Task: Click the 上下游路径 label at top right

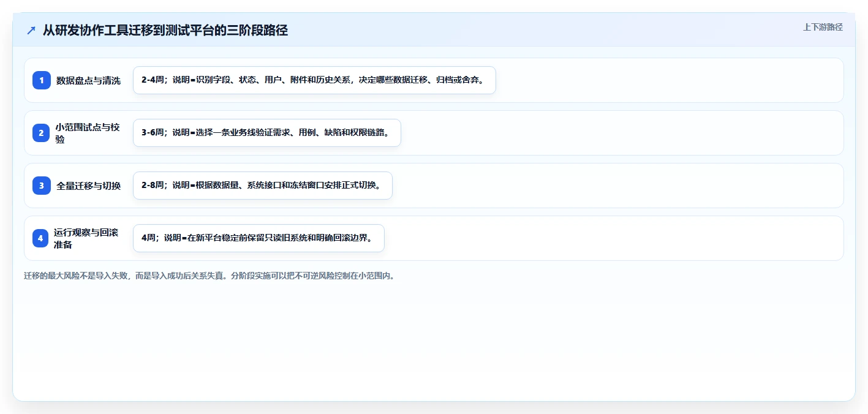Action: (823, 27)
